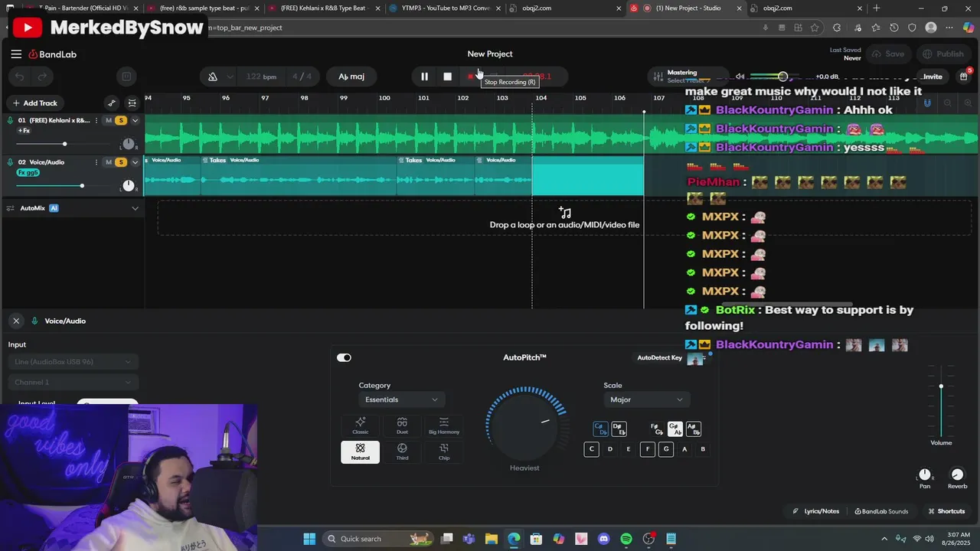
Task: Toggle the D#/Eb note key
Action: point(619,429)
